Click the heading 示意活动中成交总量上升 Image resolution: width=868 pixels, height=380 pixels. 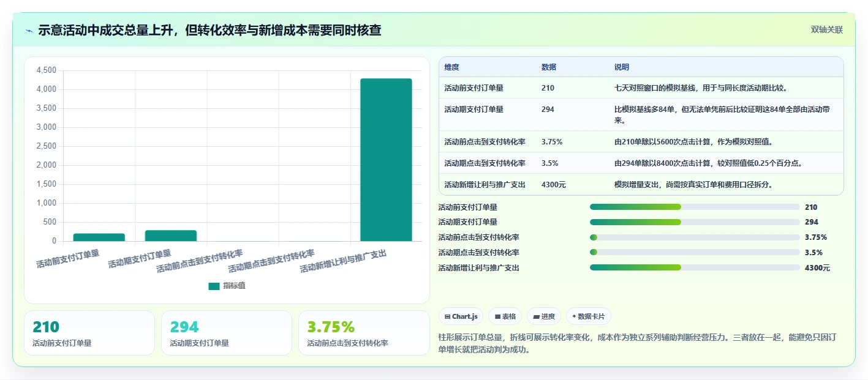[x=209, y=30]
